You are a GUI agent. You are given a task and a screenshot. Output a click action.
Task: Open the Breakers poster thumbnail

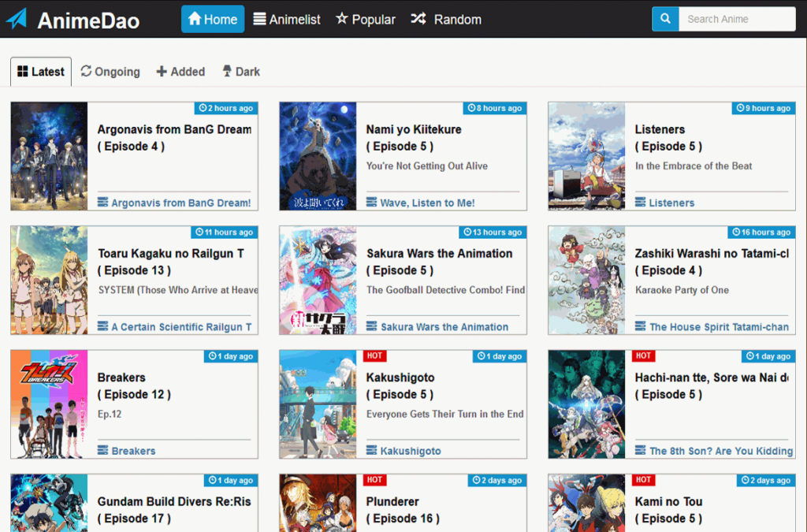pos(50,404)
